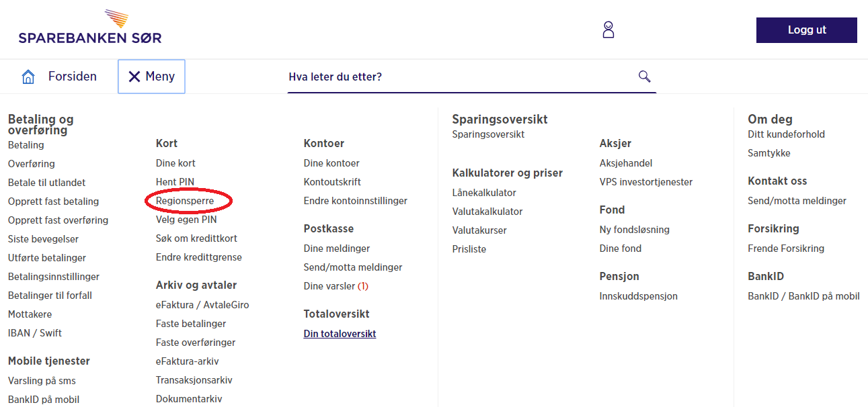Open the Regionsperre link
868x407 pixels.
click(185, 201)
